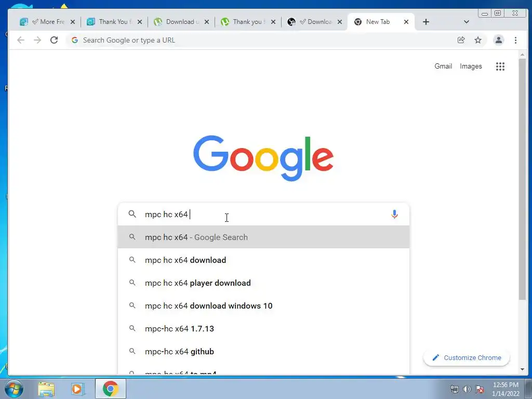This screenshot has height=399, width=532.
Task: Pick 'mpc hc x64 download windows 10'
Action: tap(263, 305)
